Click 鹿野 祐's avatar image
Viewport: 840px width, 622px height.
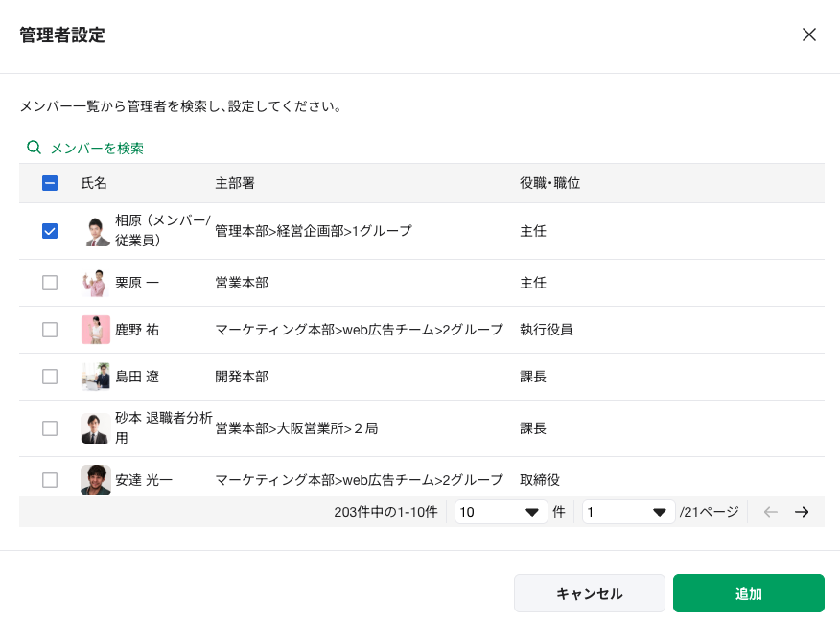(96, 329)
